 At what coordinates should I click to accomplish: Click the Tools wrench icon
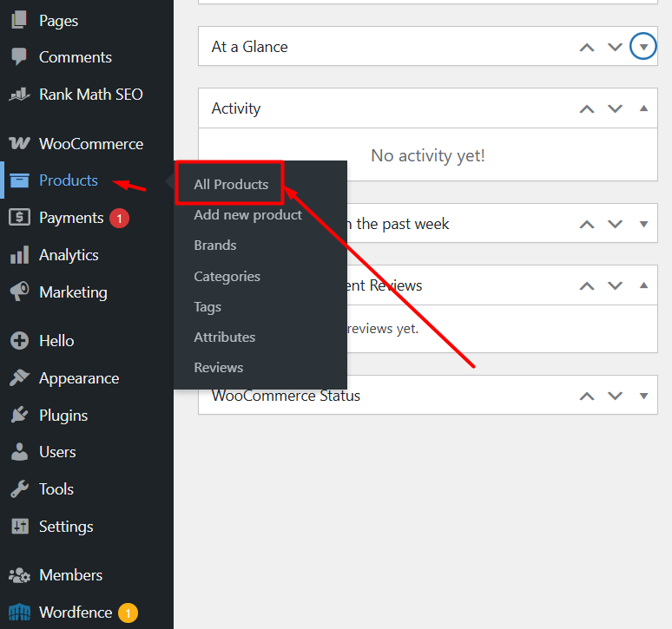coord(19,489)
